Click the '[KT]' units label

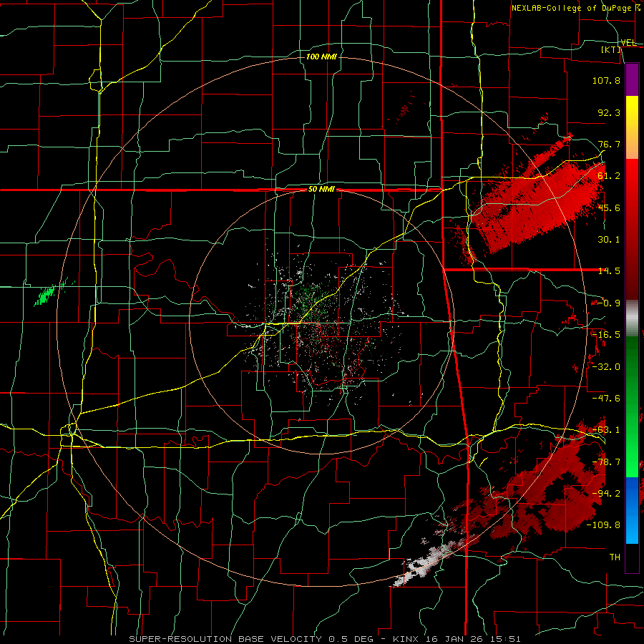[x=611, y=49]
